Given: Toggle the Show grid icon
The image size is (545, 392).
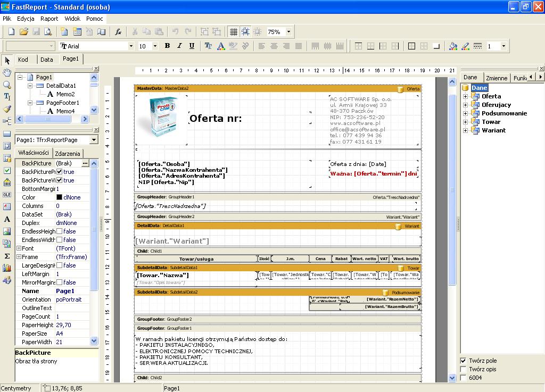Looking at the screenshot, I should coord(233,32).
